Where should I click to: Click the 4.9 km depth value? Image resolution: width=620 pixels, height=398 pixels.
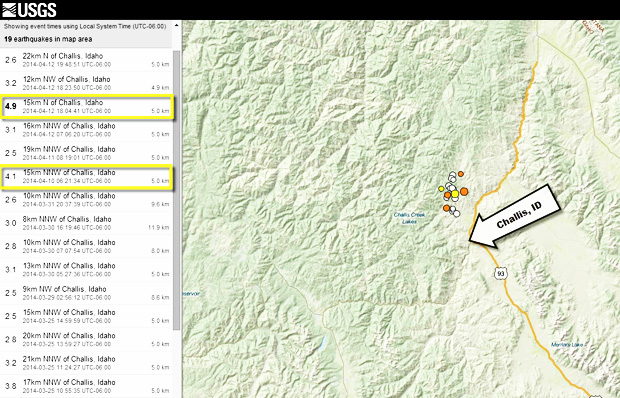click(160, 88)
